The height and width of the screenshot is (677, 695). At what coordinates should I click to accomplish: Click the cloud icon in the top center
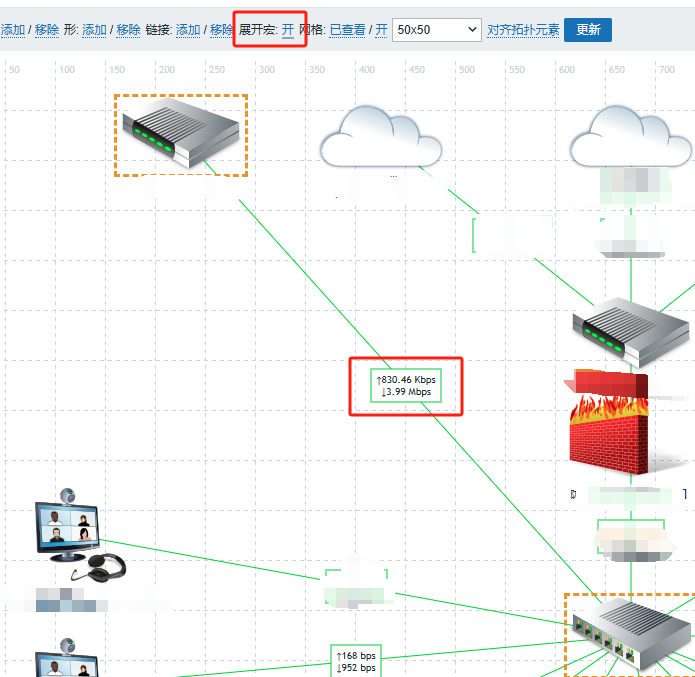pos(381,137)
